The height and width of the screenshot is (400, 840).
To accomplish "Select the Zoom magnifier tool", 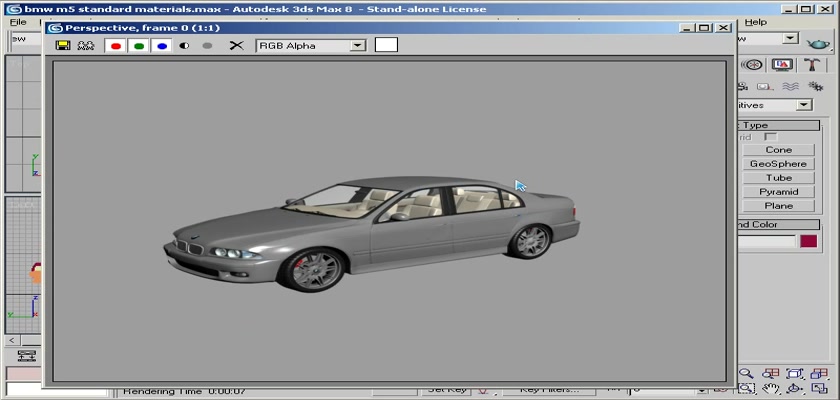I will click(x=746, y=373).
